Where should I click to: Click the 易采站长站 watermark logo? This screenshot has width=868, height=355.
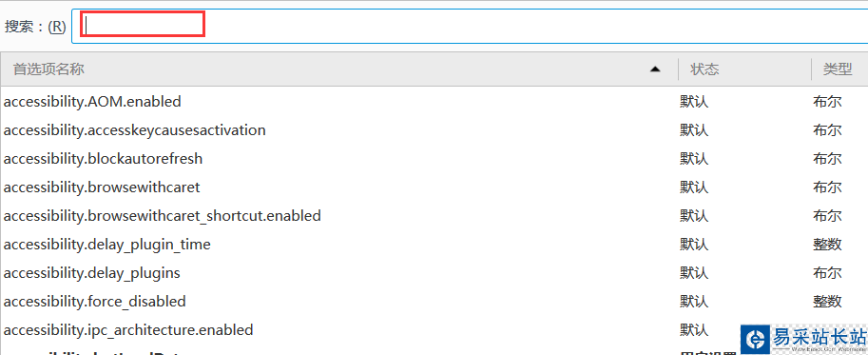pyautogui.click(x=804, y=339)
